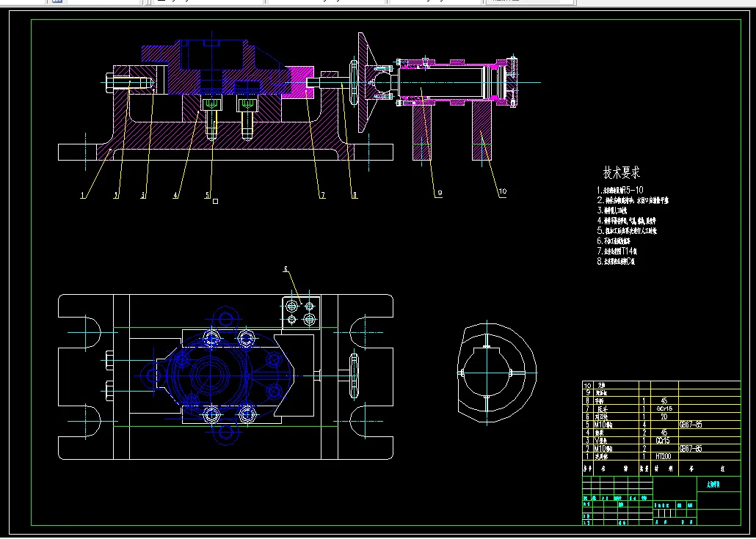Image resolution: width=756 pixels, height=539 pixels.
Task: Click balloon number 9 under the cylinder
Action: (x=439, y=193)
